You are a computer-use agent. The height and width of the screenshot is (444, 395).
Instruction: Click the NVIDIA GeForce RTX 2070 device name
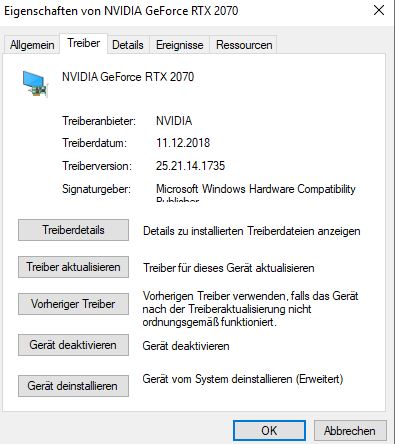128,77
